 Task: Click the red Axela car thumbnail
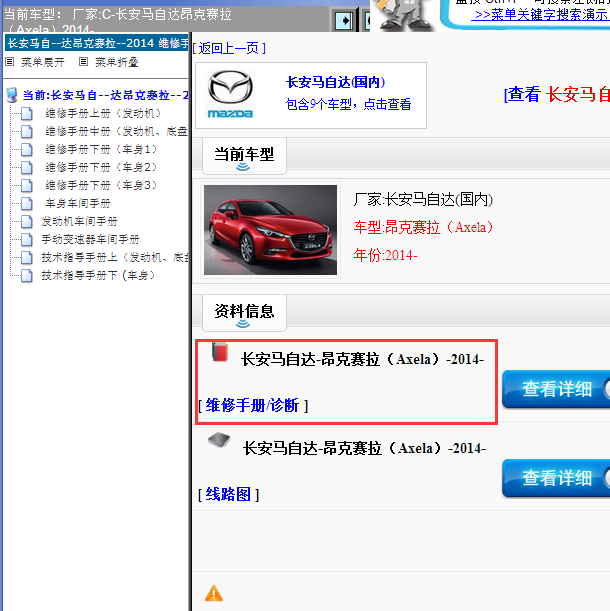point(270,230)
